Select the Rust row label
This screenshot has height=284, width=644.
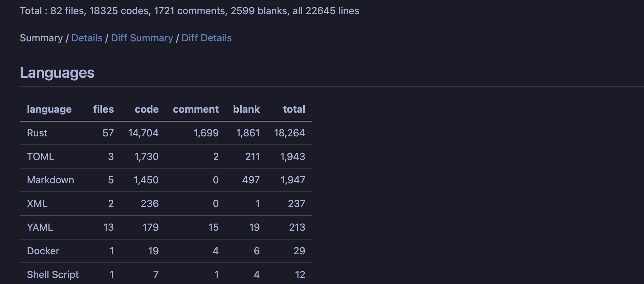(x=37, y=133)
